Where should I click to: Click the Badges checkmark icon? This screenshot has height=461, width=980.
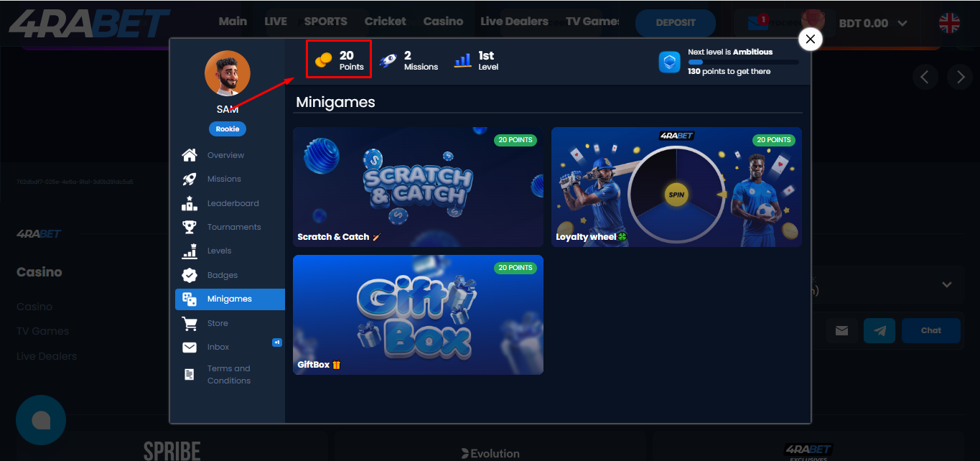tap(190, 275)
